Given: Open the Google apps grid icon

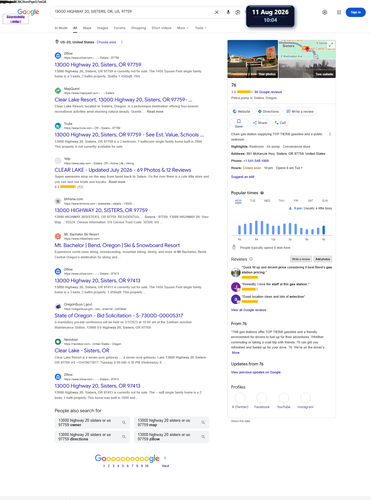Looking at the screenshot, I should pos(339,12).
